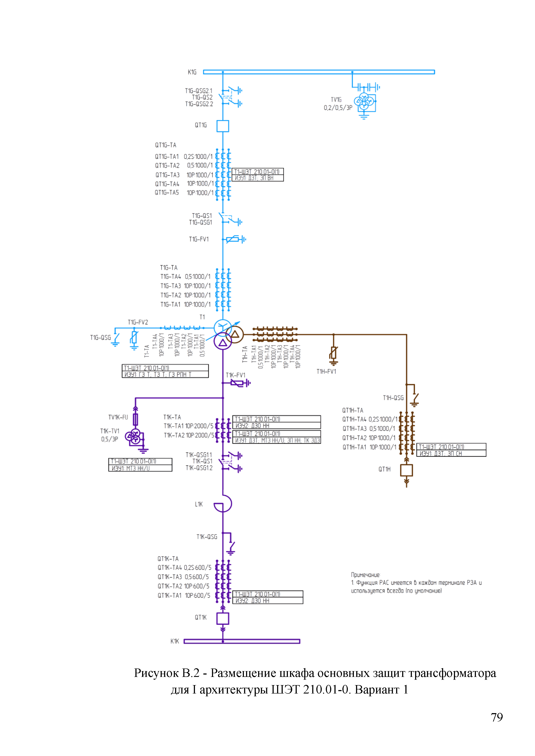Click the box text 'ИЗУ1: ДЗТ; ЗП СН'

[x=441, y=453]
